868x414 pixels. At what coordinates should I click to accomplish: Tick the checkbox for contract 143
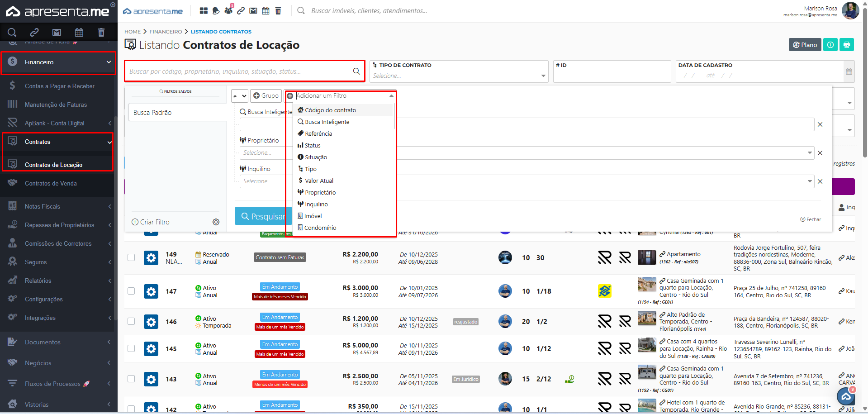(x=131, y=379)
